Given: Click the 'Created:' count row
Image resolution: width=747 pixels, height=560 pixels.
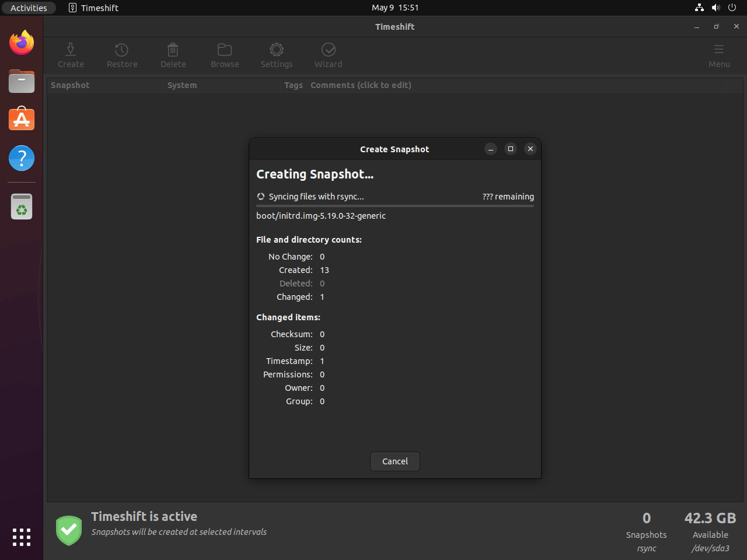Looking at the screenshot, I should click(x=304, y=270).
